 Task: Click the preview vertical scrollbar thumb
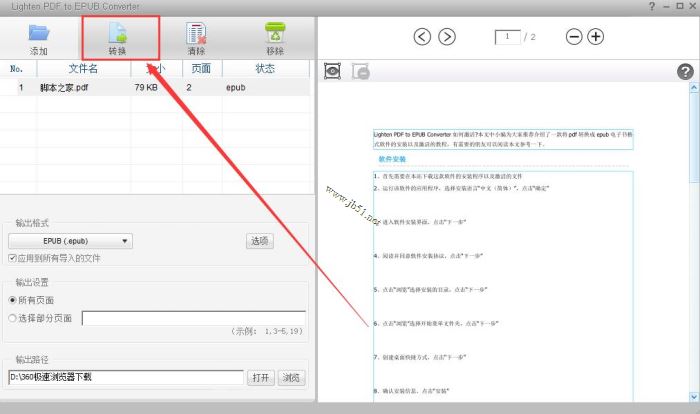(x=694, y=138)
